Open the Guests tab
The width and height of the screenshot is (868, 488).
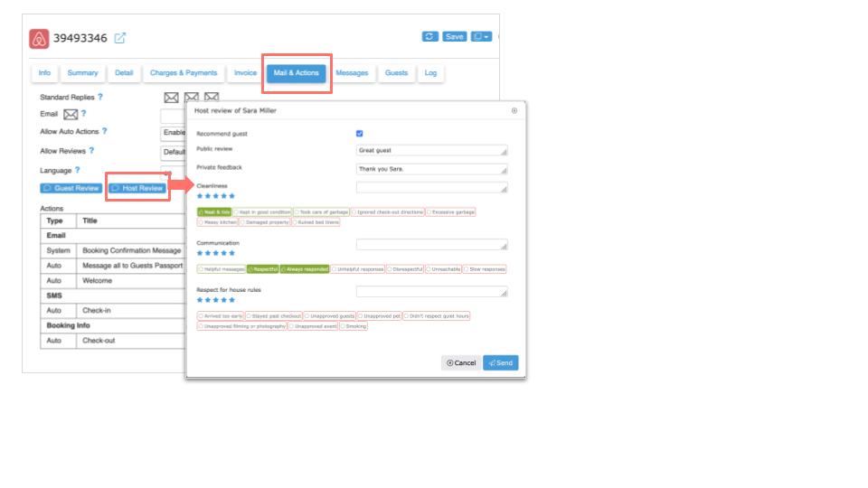[396, 73]
